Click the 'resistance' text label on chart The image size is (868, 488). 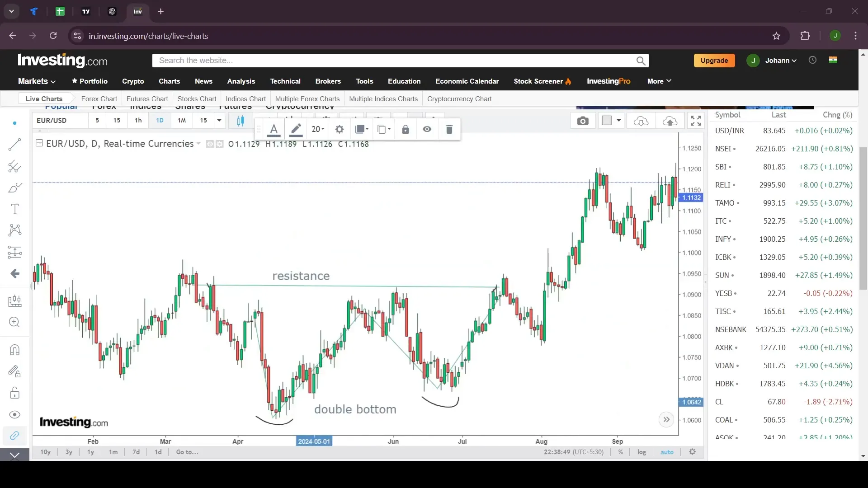tap(301, 276)
